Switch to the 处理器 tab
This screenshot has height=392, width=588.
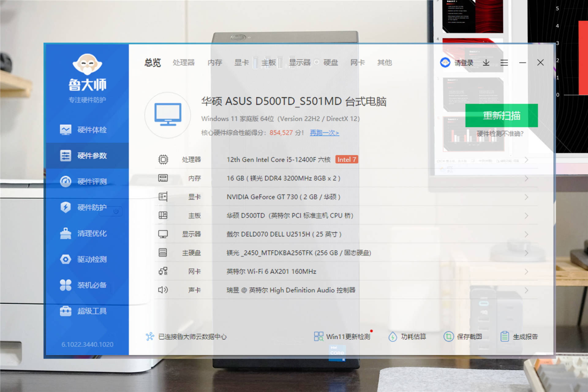184,63
